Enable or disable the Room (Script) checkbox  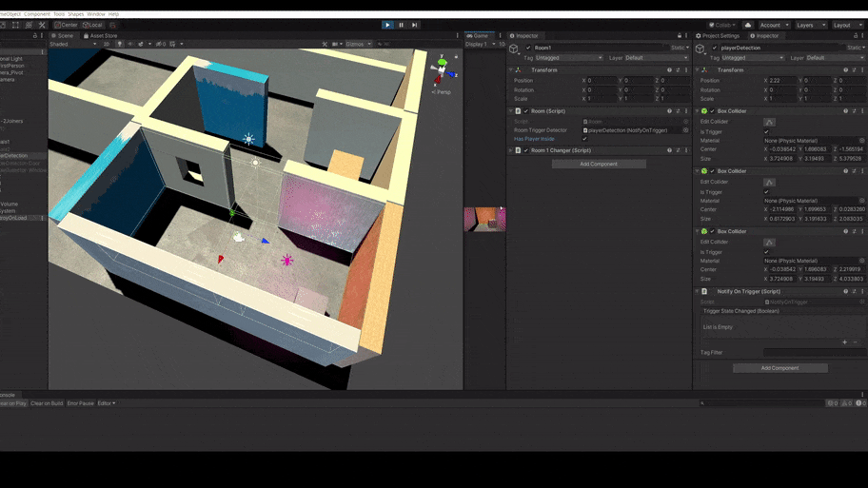[526, 111]
